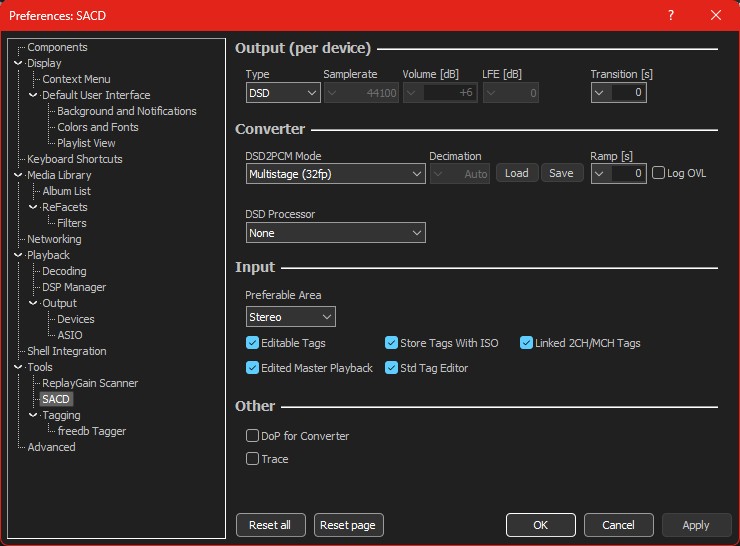
Task: Click the Reset page button
Action: coord(348,525)
